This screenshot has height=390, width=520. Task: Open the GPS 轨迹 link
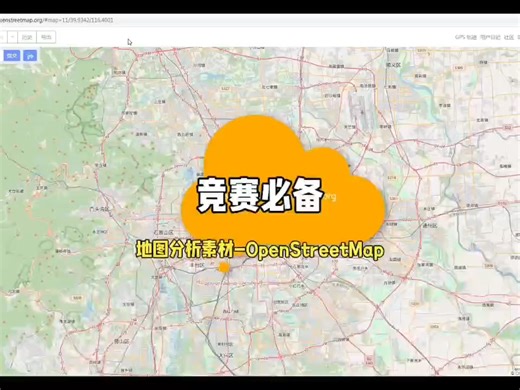tap(466, 37)
